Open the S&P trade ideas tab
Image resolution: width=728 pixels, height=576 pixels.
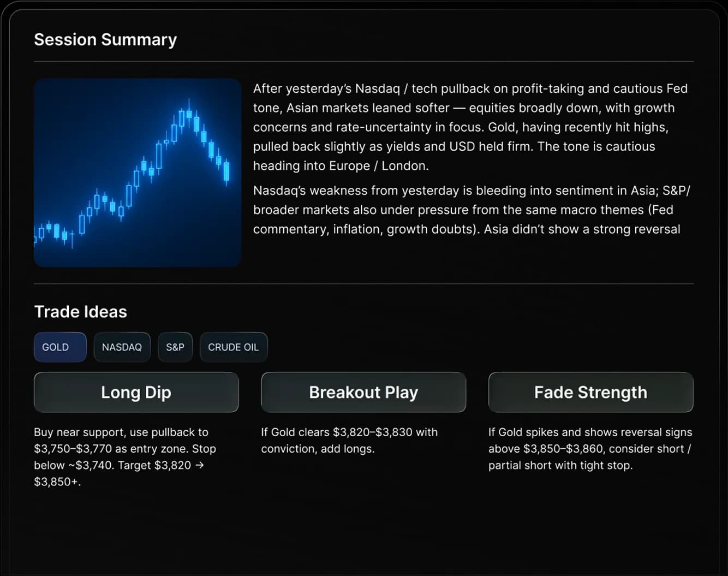point(175,347)
